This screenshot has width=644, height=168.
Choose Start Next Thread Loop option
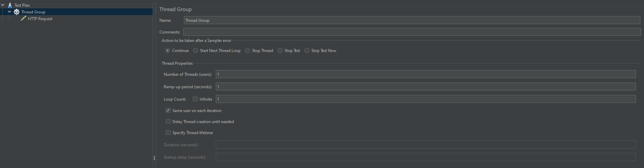[x=196, y=51]
